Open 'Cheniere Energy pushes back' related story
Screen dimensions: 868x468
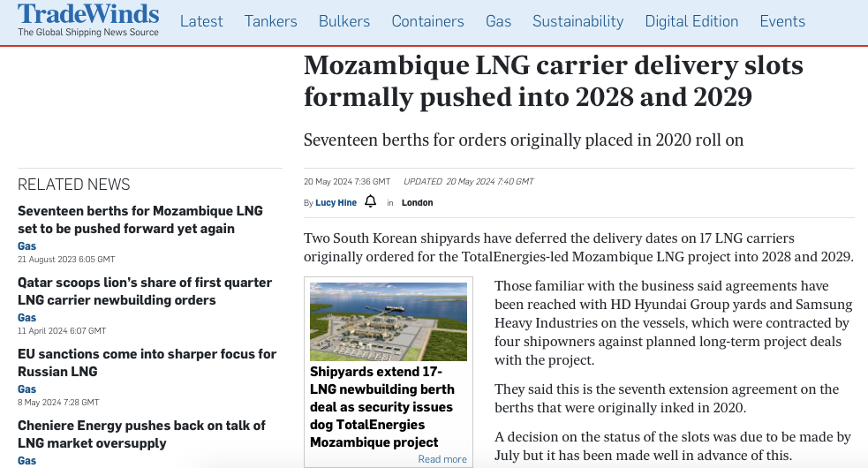141,434
